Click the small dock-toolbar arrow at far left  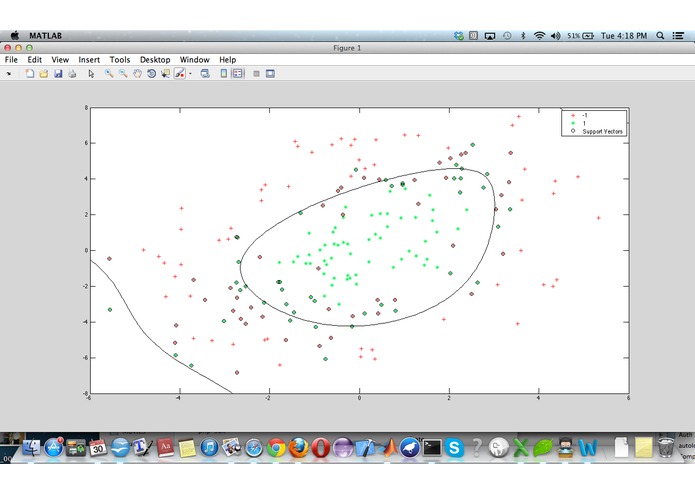(x=8, y=74)
